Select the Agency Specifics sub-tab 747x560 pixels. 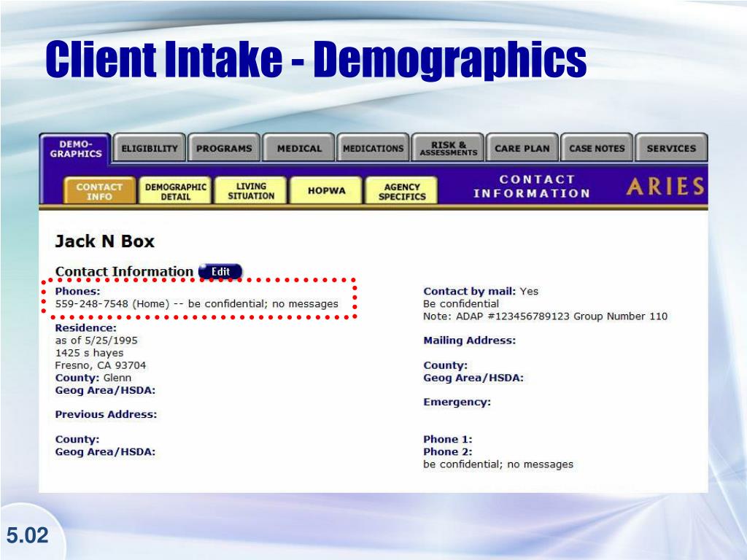click(x=402, y=191)
